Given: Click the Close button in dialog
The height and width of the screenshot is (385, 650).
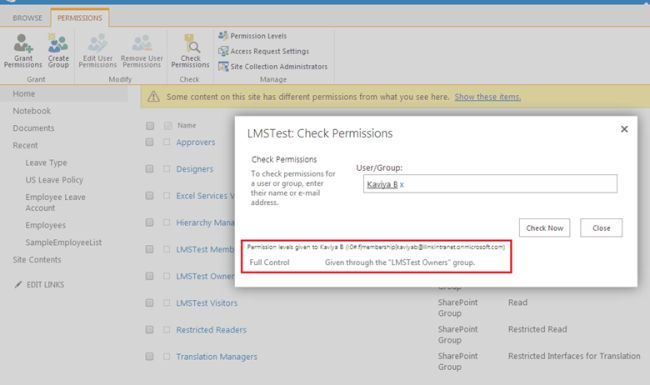Looking at the screenshot, I should (601, 228).
